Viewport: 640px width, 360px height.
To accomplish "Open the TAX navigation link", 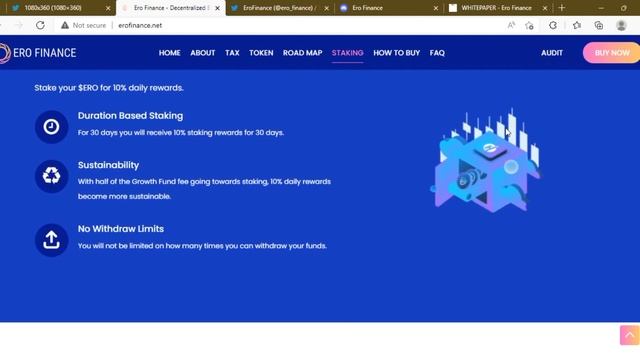I will [x=232, y=53].
